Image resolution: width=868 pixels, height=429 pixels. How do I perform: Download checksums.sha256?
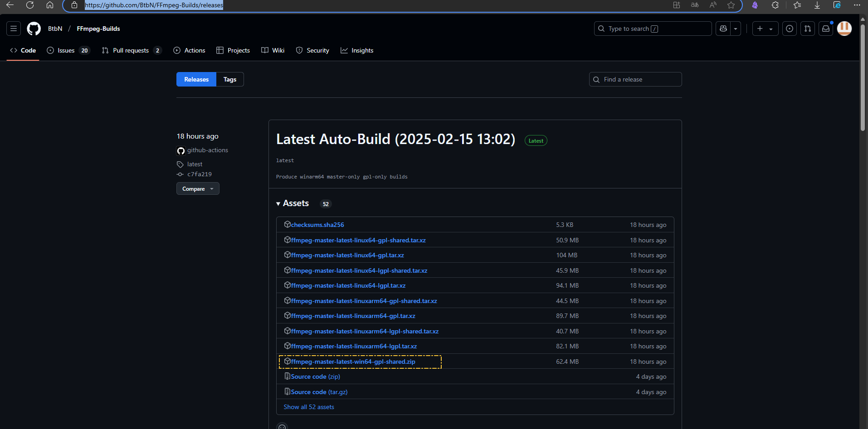click(317, 225)
